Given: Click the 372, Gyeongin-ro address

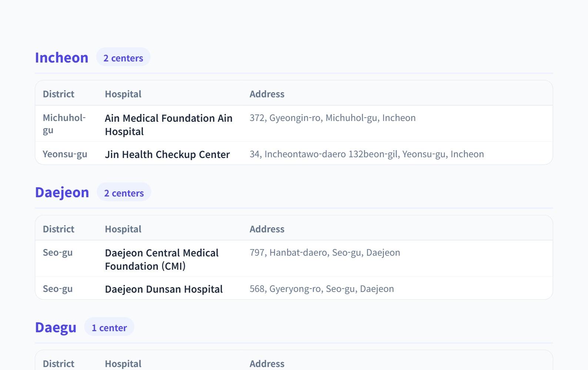Looking at the screenshot, I should [x=332, y=118].
